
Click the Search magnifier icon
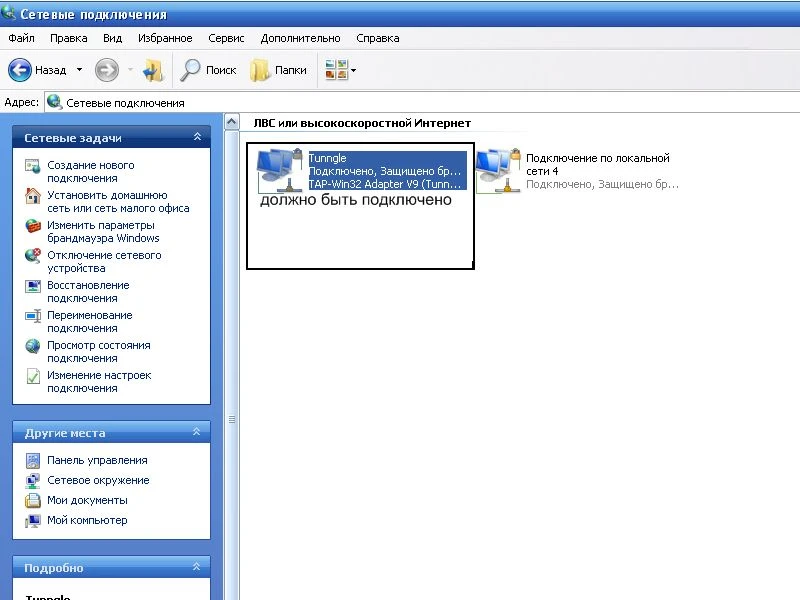click(x=190, y=70)
